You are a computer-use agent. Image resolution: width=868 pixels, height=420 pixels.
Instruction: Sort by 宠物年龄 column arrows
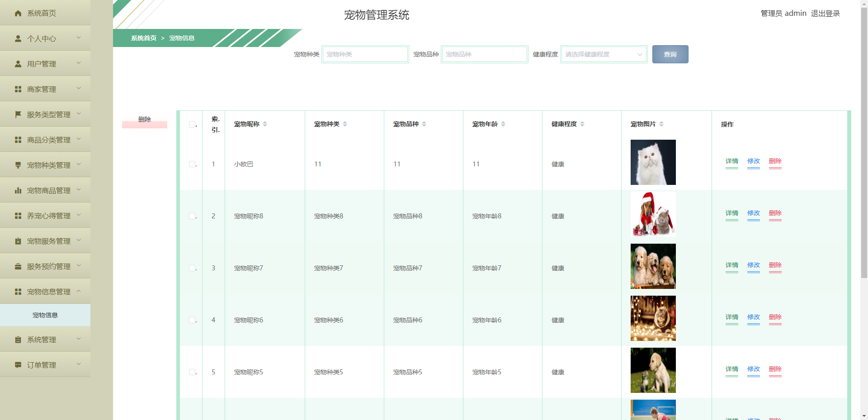503,124
